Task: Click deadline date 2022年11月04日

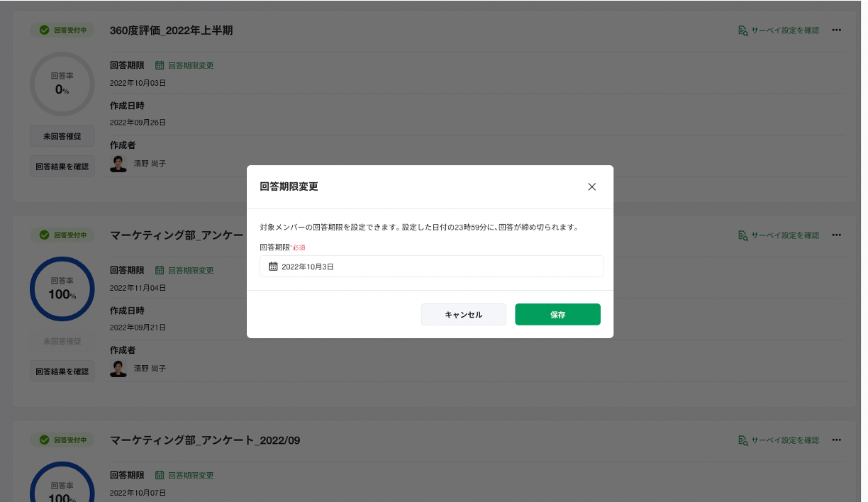Action: [x=138, y=288]
